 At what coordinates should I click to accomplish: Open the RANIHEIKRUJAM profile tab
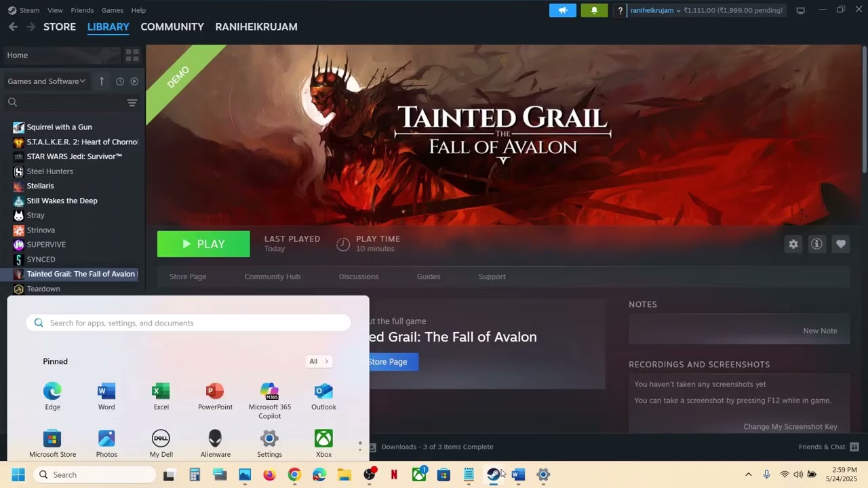point(256,26)
